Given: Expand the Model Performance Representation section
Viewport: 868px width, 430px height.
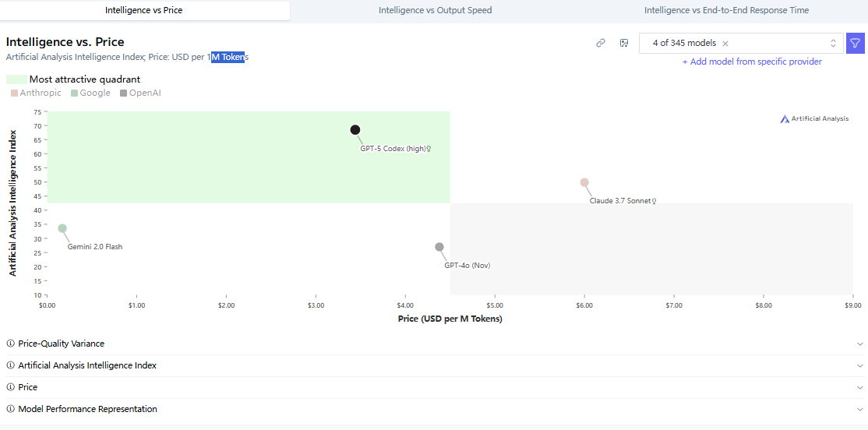Looking at the screenshot, I should point(434,410).
